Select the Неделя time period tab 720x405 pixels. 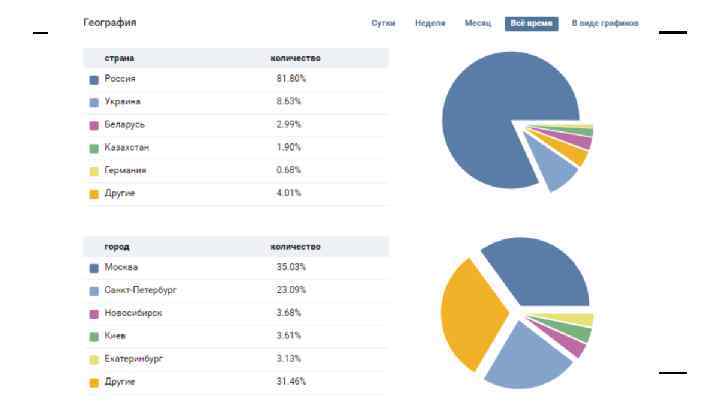coord(430,23)
